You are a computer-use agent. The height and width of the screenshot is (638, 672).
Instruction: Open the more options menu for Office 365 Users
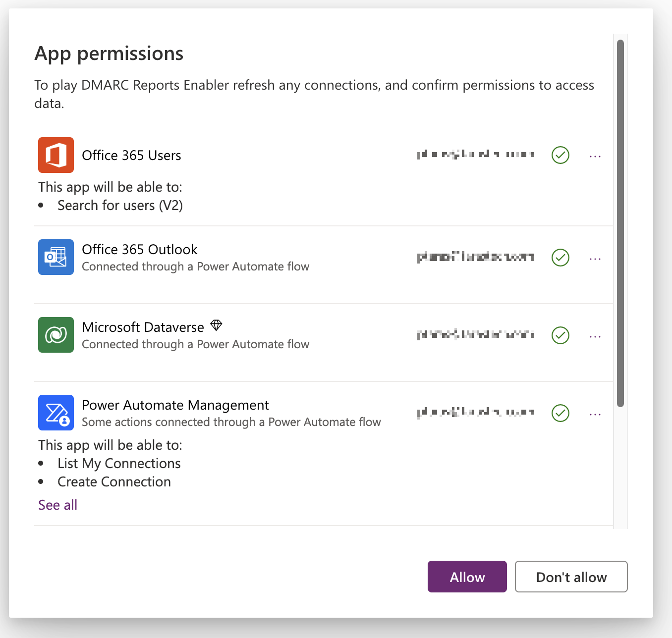pos(595,157)
